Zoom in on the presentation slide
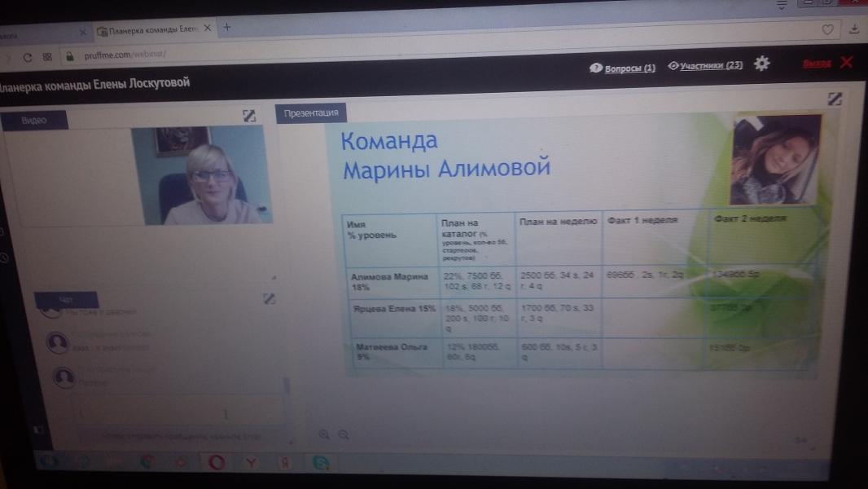The width and height of the screenshot is (868, 489). pos(324,435)
